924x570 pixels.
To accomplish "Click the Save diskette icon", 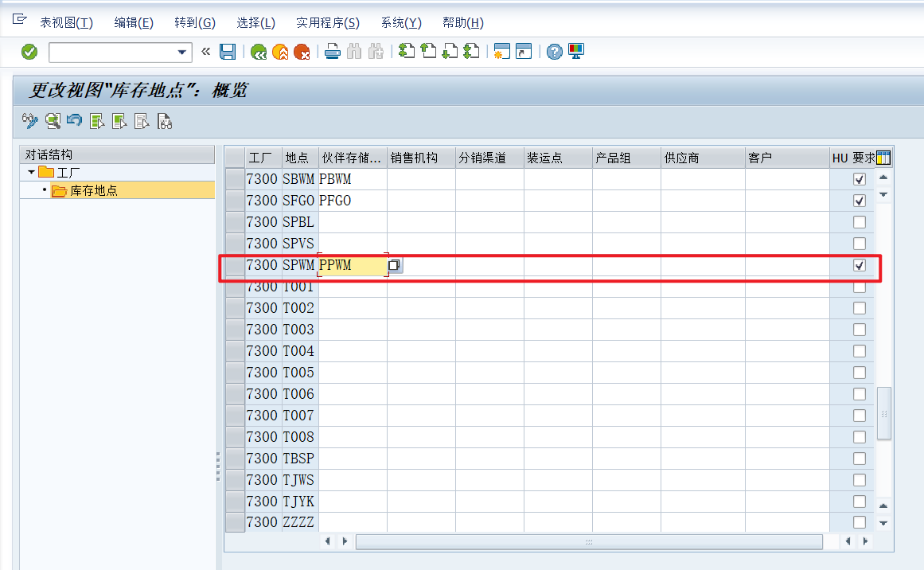I will 228,52.
